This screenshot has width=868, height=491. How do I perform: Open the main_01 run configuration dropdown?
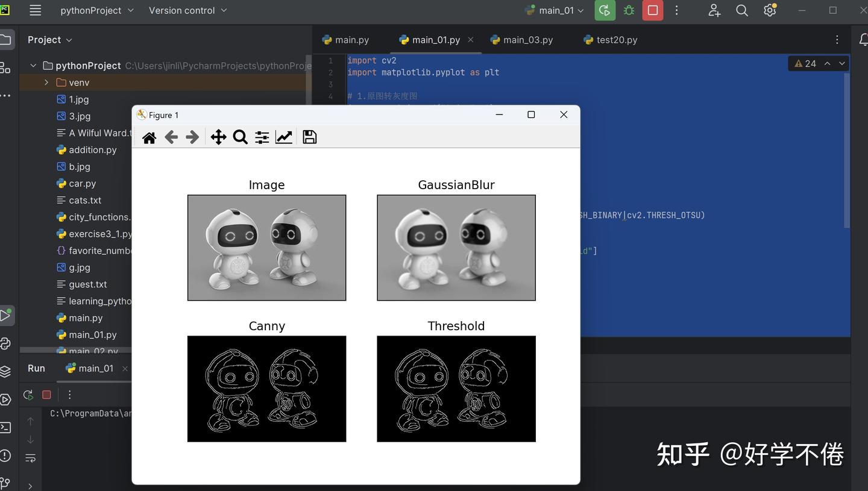pos(555,10)
